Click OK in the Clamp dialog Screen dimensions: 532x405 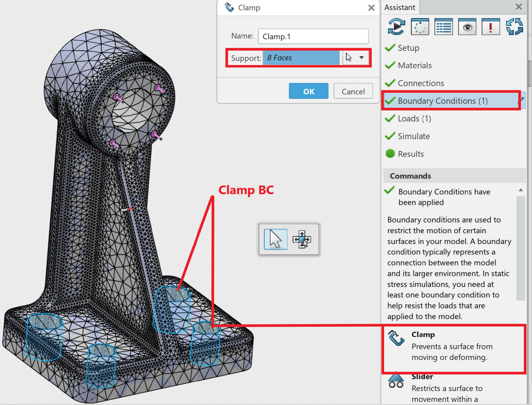[x=309, y=91]
